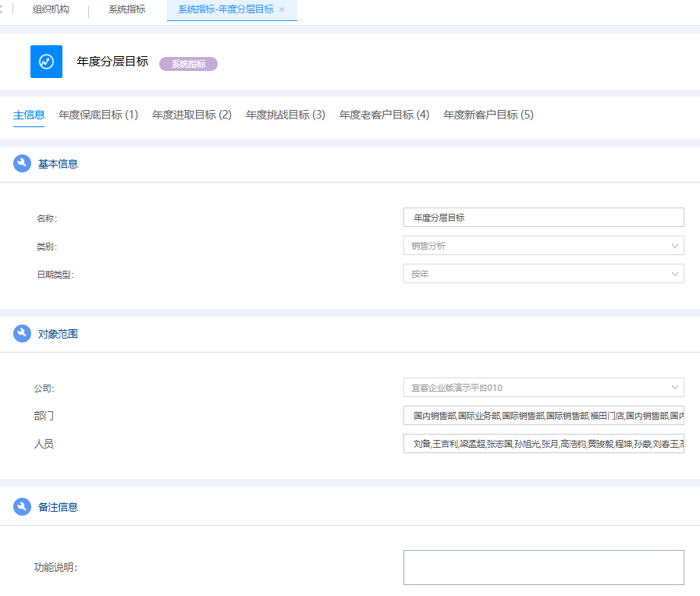Click the 基本信息 section wrench icon
This screenshot has height=596, width=700.
tap(22, 164)
